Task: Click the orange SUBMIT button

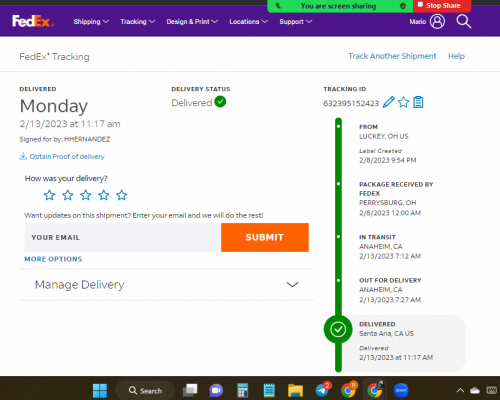Action: tap(265, 237)
